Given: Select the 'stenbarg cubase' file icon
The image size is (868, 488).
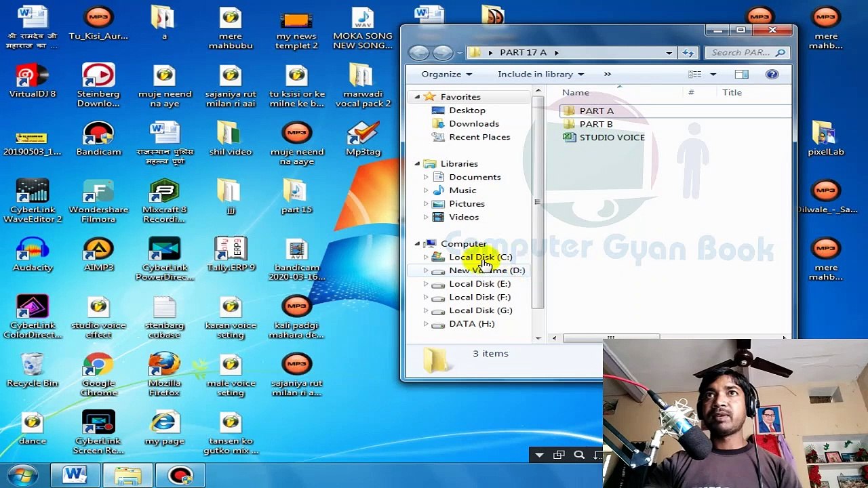Looking at the screenshot, I should [164, 317].
